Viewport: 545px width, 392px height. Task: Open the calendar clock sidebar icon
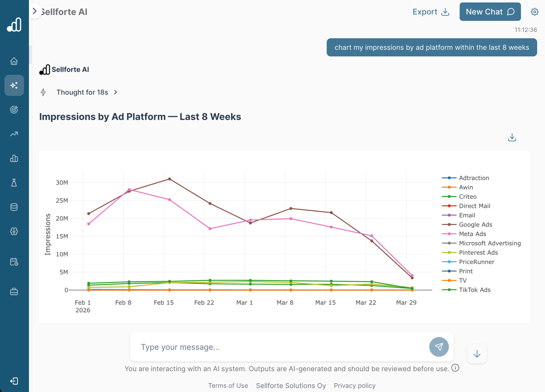point(14,262)
